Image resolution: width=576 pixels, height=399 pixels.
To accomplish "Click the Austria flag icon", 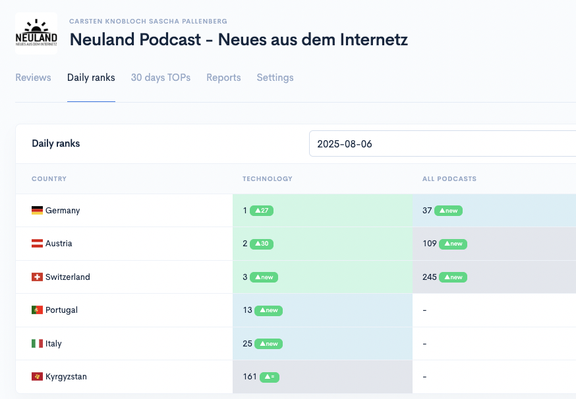I will pyautogui.click(x=37, y=244).
